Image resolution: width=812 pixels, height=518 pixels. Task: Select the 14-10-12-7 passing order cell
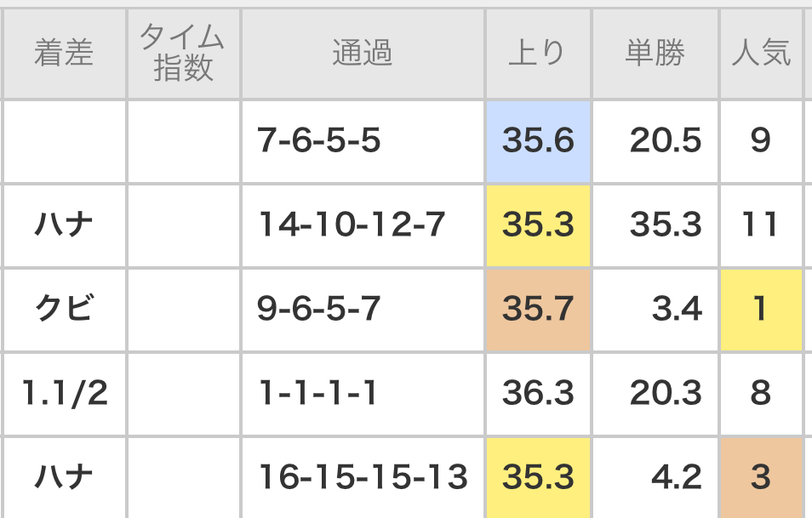(x=352, y=225)
